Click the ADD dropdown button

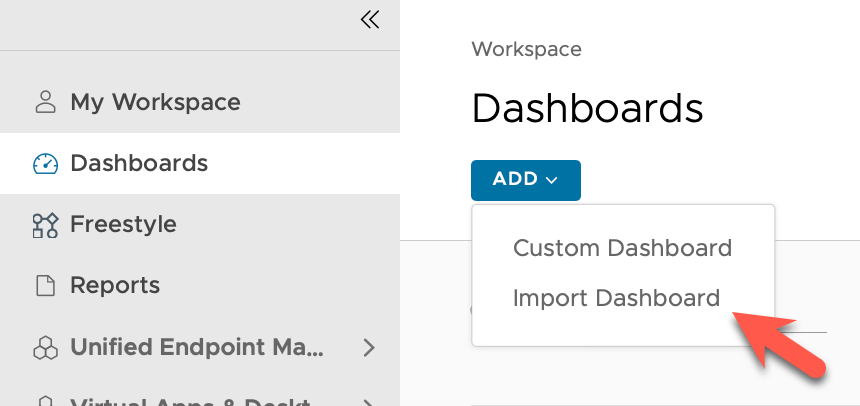point(525,180)
